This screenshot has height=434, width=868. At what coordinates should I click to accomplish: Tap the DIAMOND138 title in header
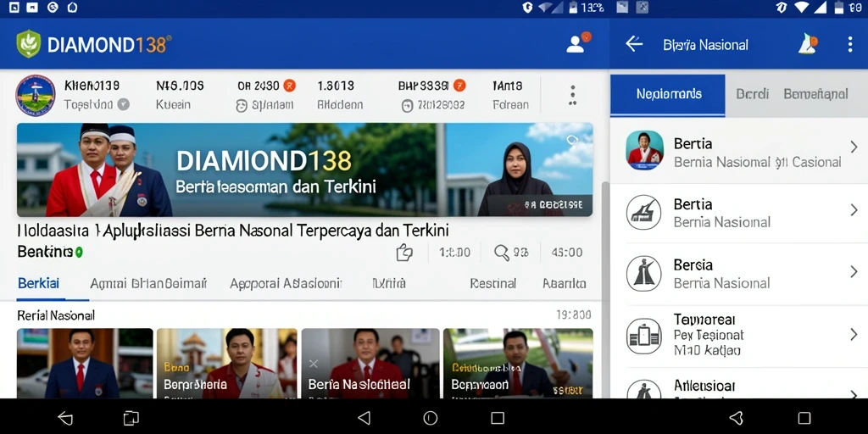tap(109, 44)
